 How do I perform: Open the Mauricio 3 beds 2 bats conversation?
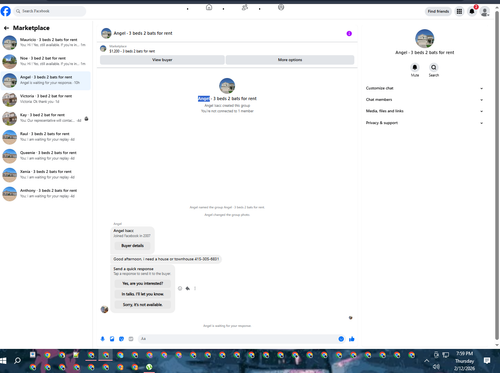pos(46,42)
